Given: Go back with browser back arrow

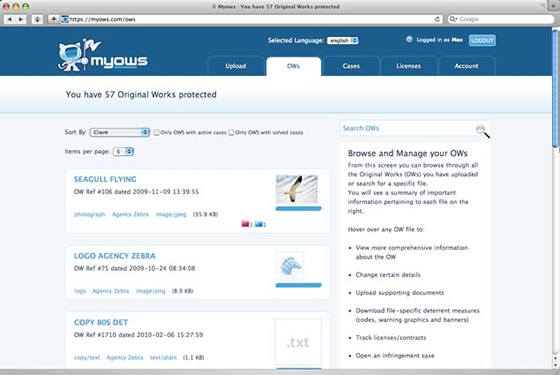Looking at the screenshot, I should [10, 19].
